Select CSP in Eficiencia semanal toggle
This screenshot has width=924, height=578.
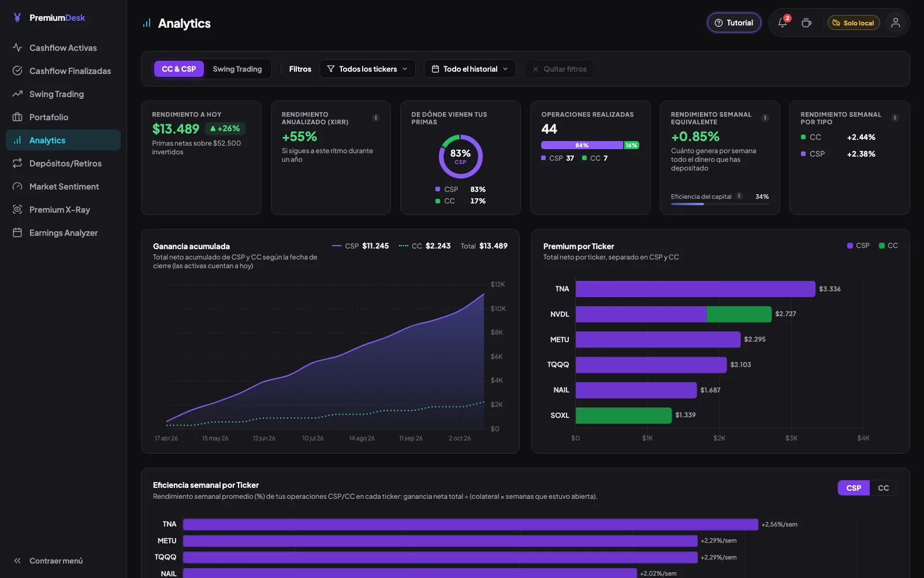click(x=854, y=488)
